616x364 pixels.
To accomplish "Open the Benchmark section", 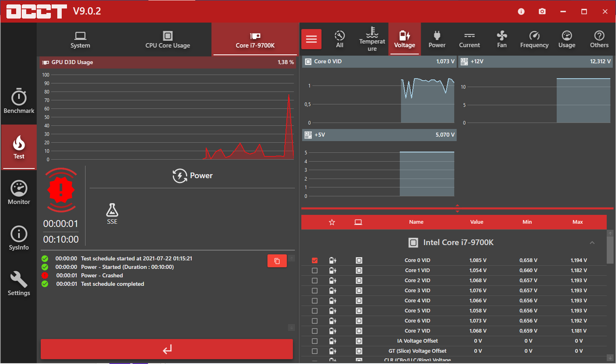I will click(19, 101).
